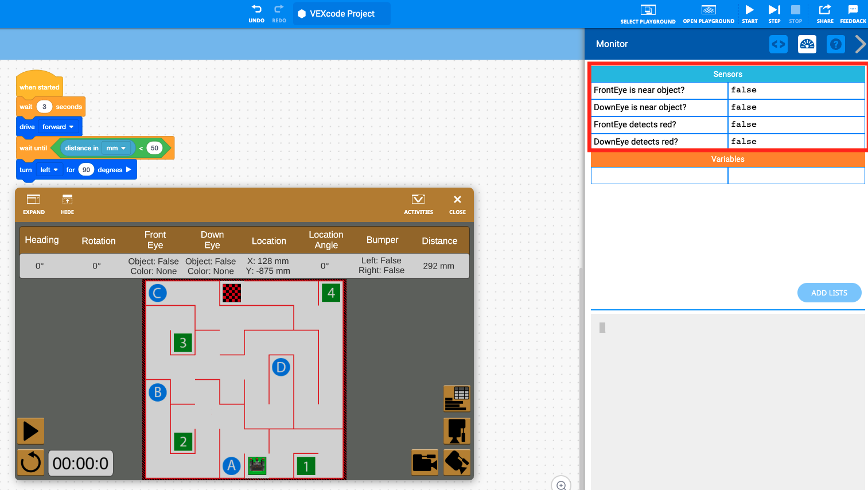Edit the wait seconds value of 3
Screen dimensions: 868x490
click(44, 106)
